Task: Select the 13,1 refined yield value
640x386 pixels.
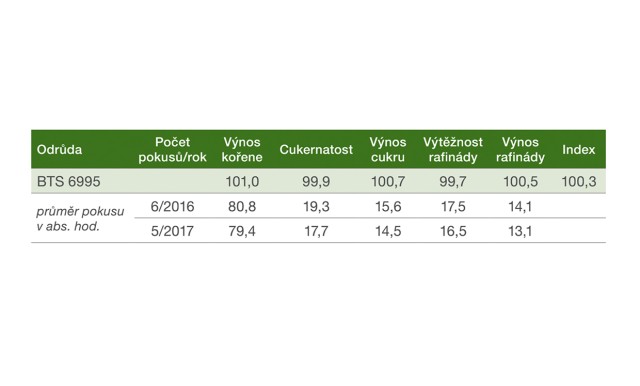Action: pyautogui.click(x=520, y=231)
